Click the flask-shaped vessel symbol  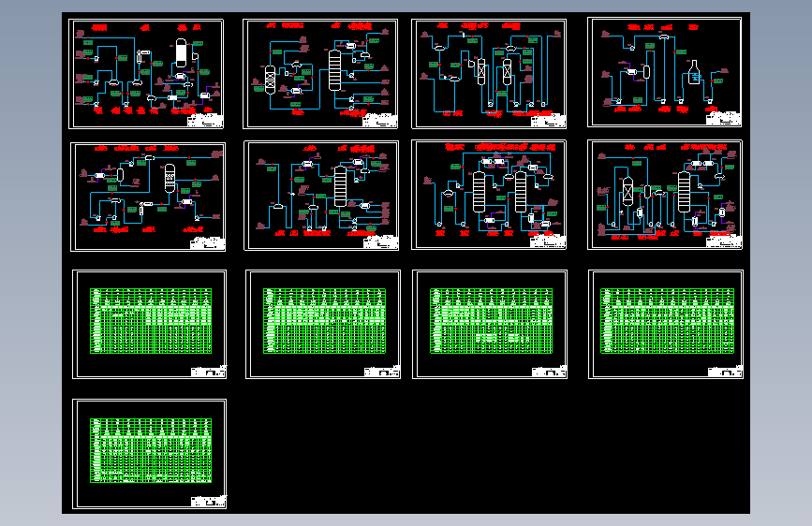(694, 72)
